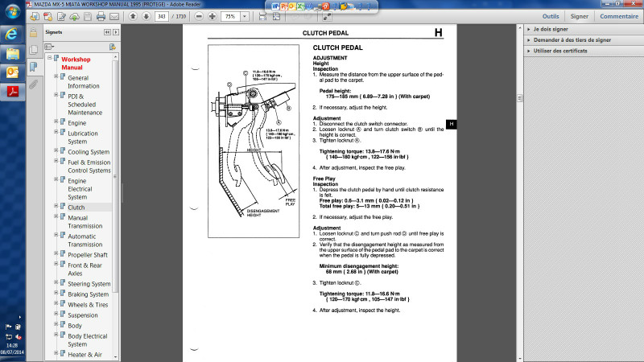
Task: Click the security padlock panel icon
Action: (x=33, y=32)
